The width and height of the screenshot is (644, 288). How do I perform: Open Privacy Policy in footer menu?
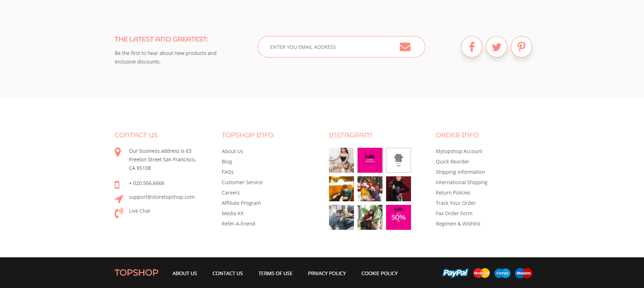tap(327, 273)
